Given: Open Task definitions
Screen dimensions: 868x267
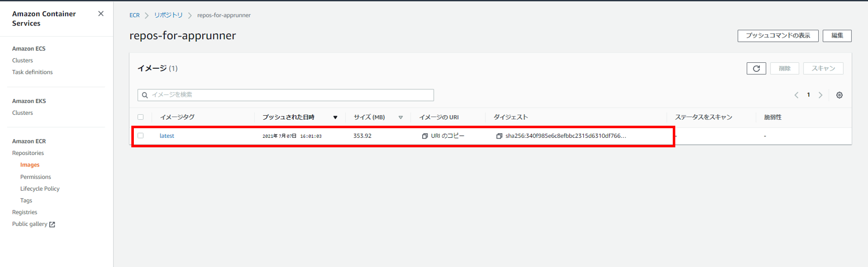Looking at the screenshot, I should [32, 72].
